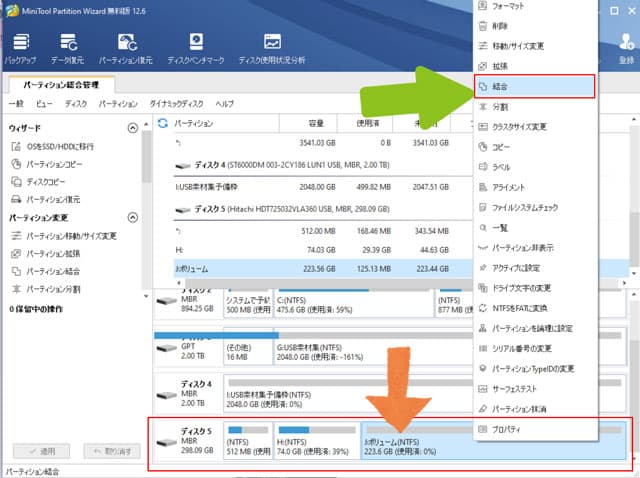Select H:(NTFS) block in ディスク 5 map
This screenshot has height=478, width=640.
point(317,441)
